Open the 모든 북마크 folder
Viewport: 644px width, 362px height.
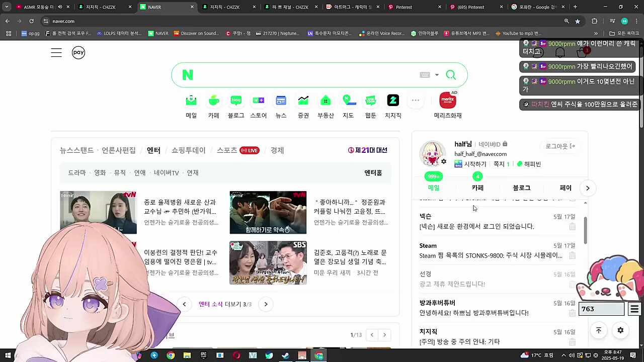pos(624,33)
